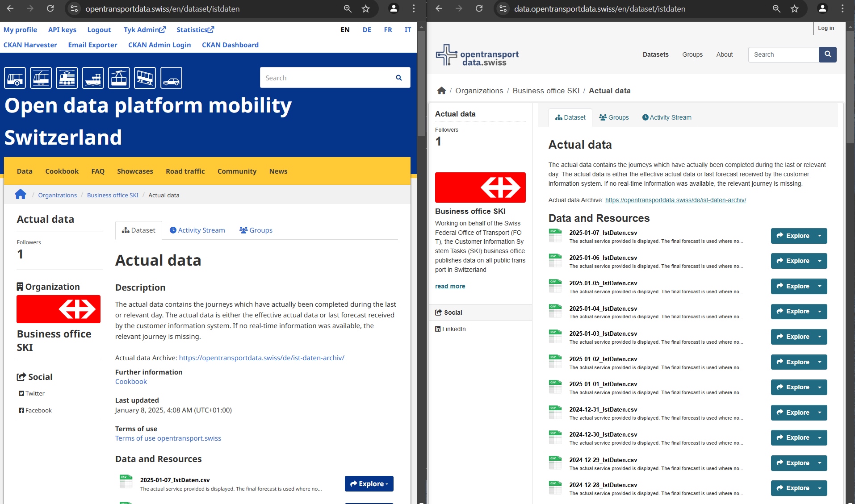
Task: Expand Explore dropdown arrow for 2025-01-06 in right window
Action: pos(820,261)
